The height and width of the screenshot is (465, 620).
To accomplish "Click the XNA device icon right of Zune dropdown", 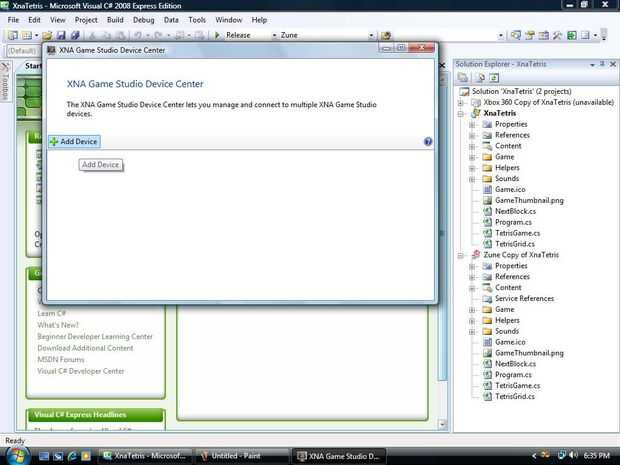I will [x=386, y=35].
